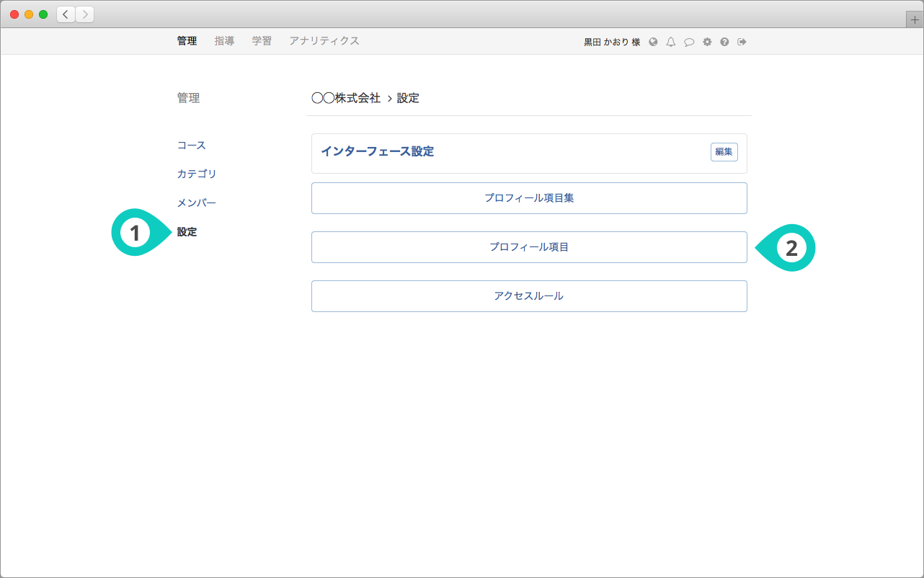
Task: Click the プロフィール項目集 button
Action: [x=529, y=198]
